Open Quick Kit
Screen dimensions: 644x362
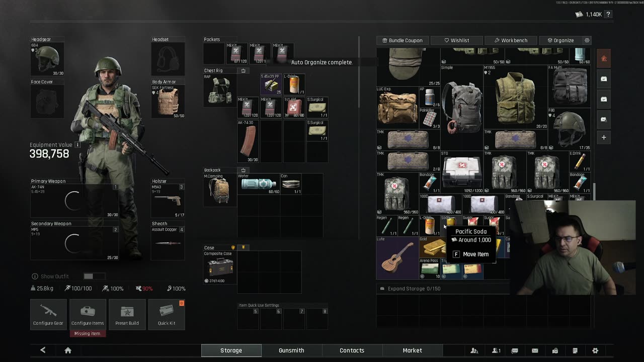point(167,314)
